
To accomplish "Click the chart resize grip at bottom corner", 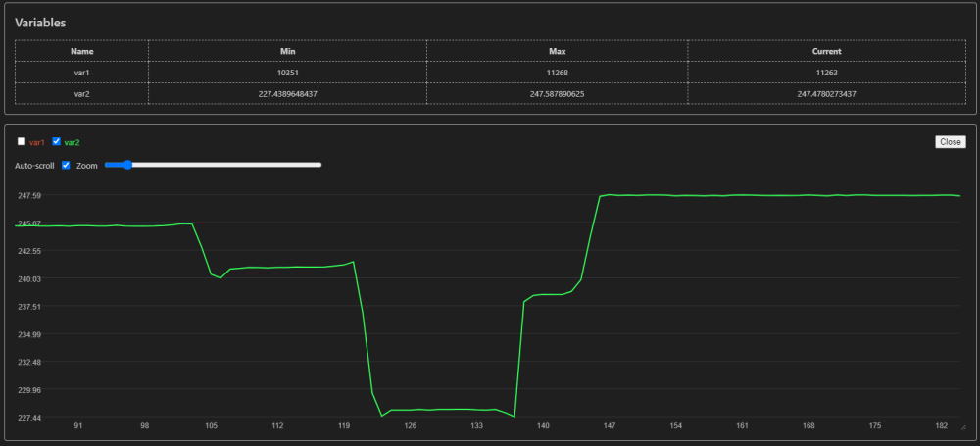I will pos(963,427).
